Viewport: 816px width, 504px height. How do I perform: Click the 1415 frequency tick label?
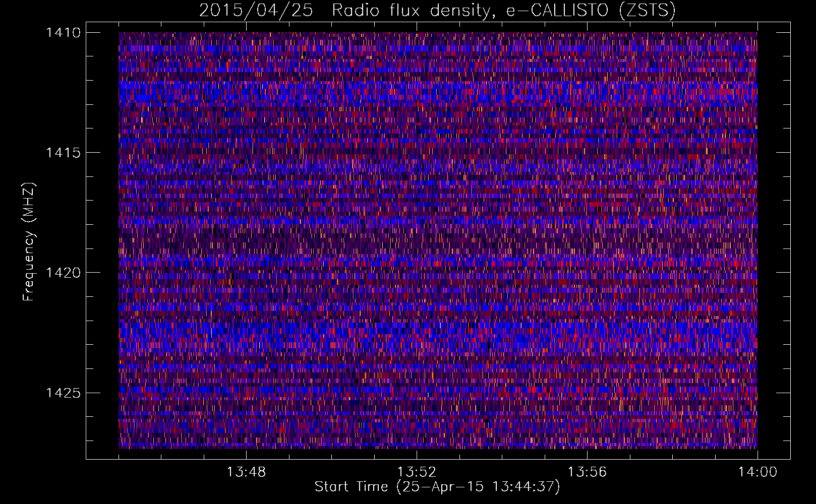point(63,153)
